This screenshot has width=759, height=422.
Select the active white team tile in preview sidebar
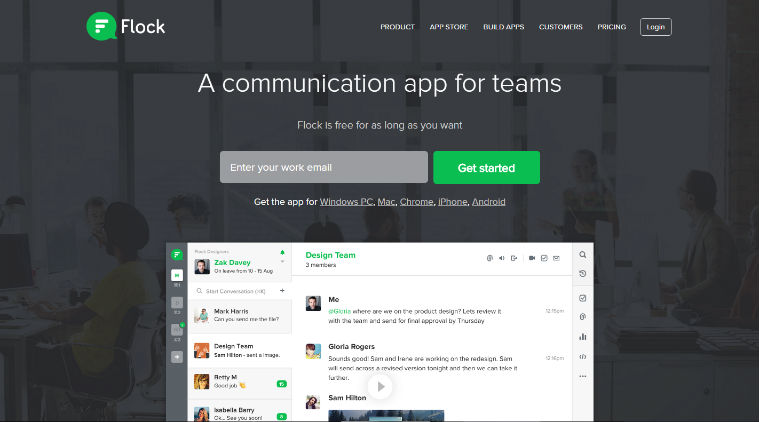click(177, 275)
